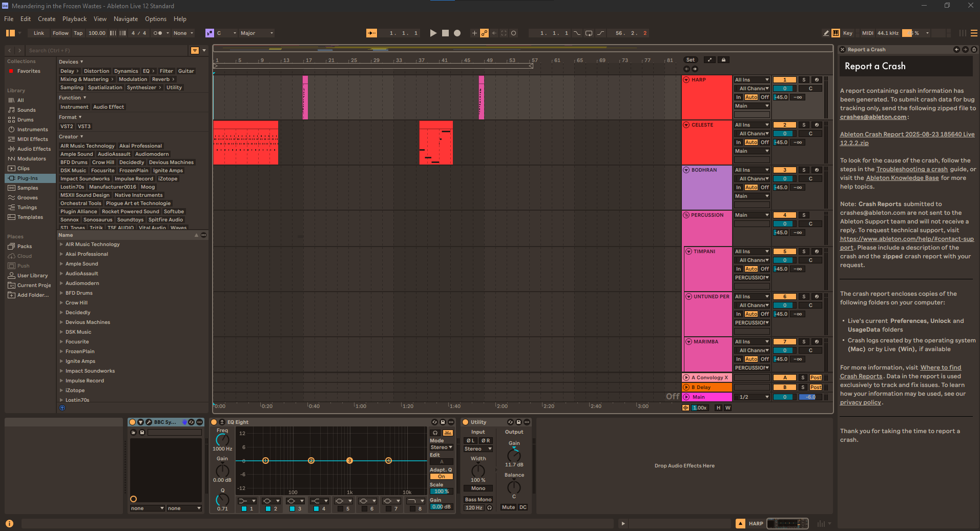Toggle the computer MIDI keyboard icon
Image resolution: width=980 pixels, height=531 pixels.
[x=836, y=33]
